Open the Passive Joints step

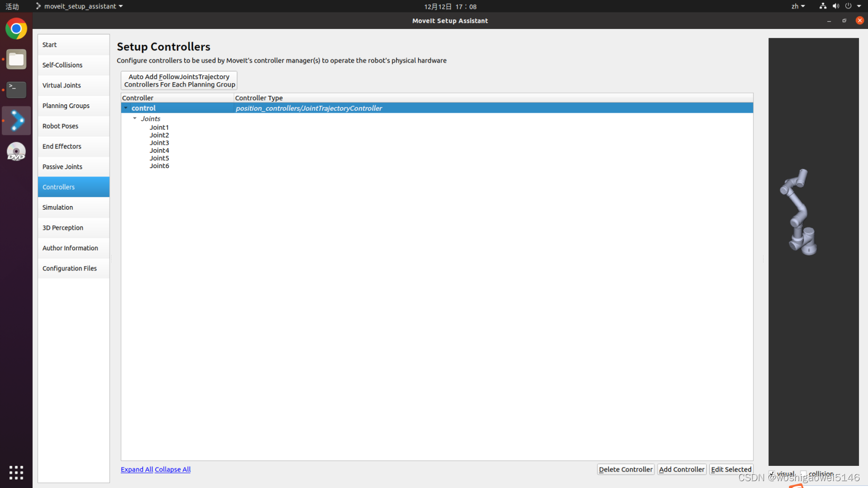point(74,167)
